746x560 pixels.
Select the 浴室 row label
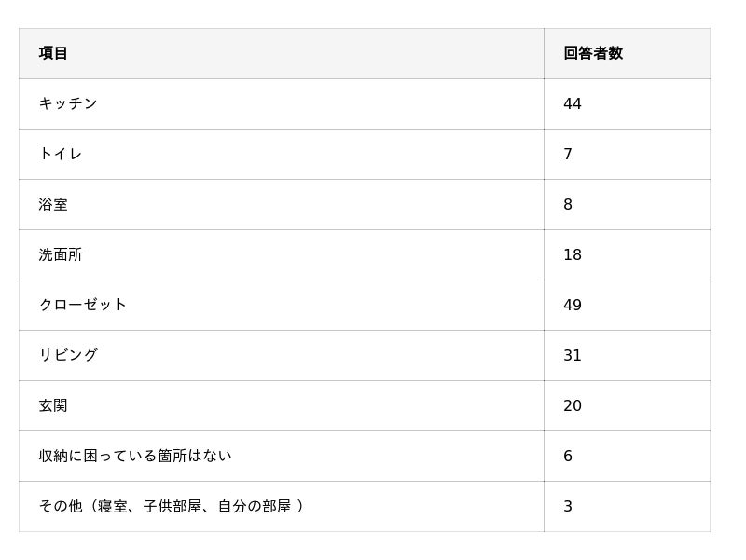[53, 204]
